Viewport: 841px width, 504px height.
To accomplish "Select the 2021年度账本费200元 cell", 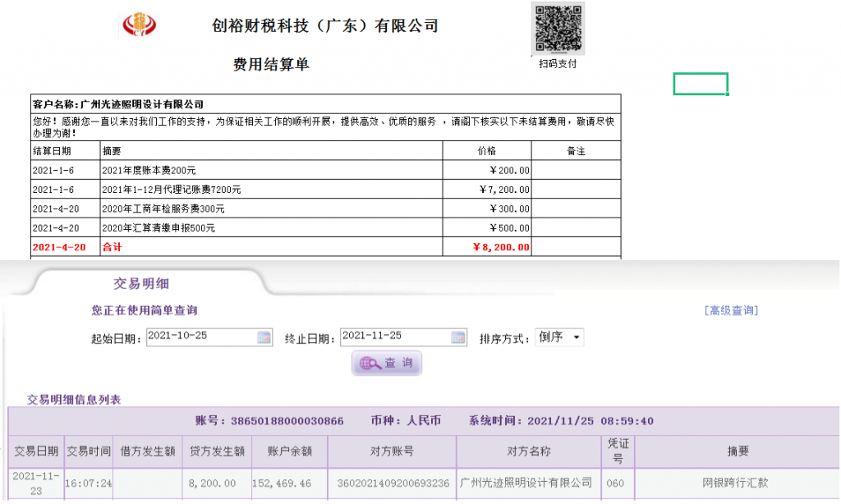I will (x=271, y=171).
